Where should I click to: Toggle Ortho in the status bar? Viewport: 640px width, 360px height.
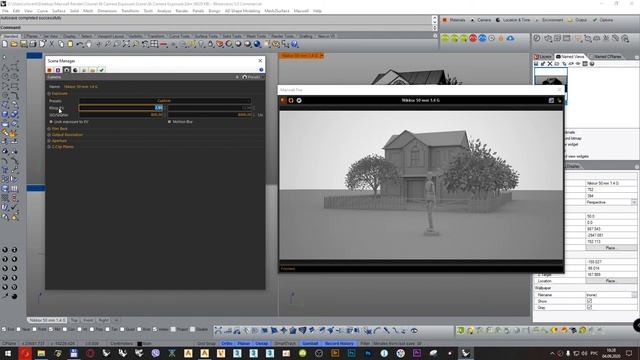[x=227, y=343]
